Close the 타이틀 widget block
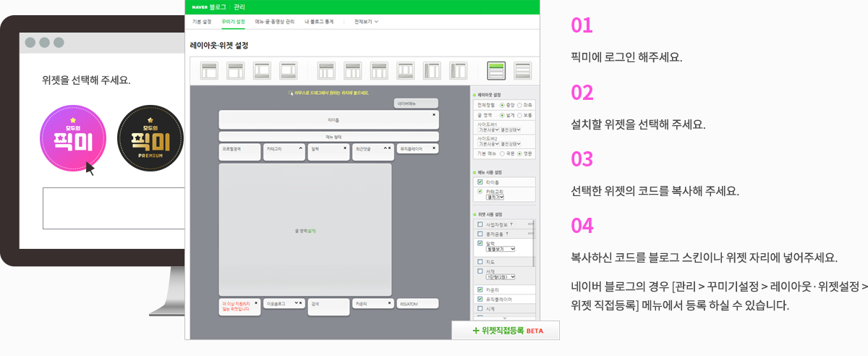The height and width of the screenshot is (356, 868). [434, 114]
